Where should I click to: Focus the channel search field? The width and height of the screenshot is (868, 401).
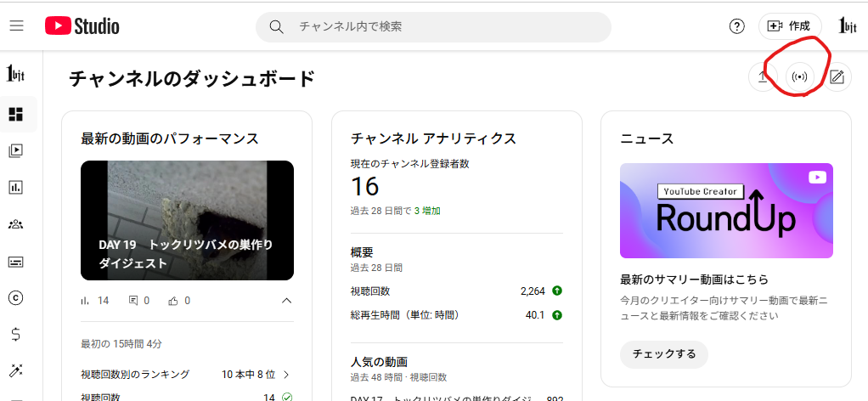pyautogui.click(x=433, y=26)
